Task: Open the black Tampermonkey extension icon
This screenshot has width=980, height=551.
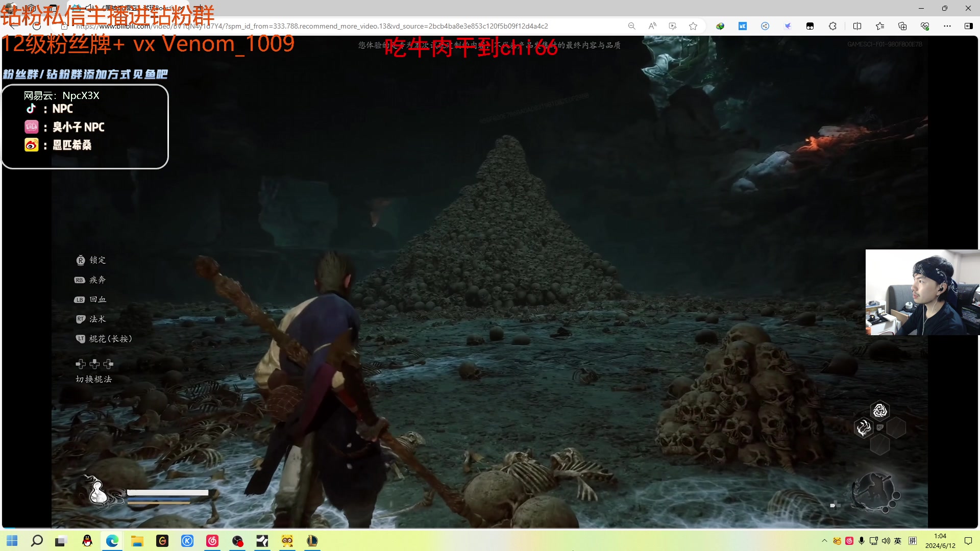Action: coord(810,26)
